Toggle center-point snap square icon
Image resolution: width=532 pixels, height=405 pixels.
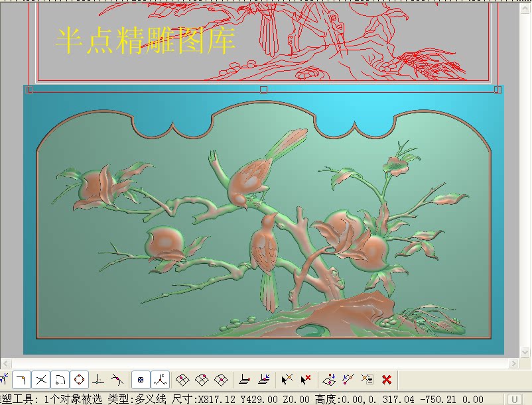tap(141, 380)
